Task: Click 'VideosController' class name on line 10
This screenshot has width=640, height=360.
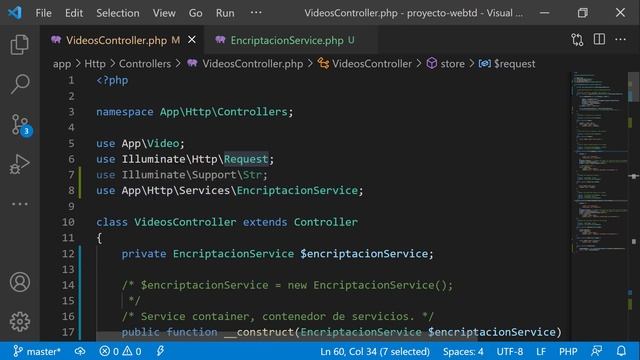Action: tap(185, 222)
